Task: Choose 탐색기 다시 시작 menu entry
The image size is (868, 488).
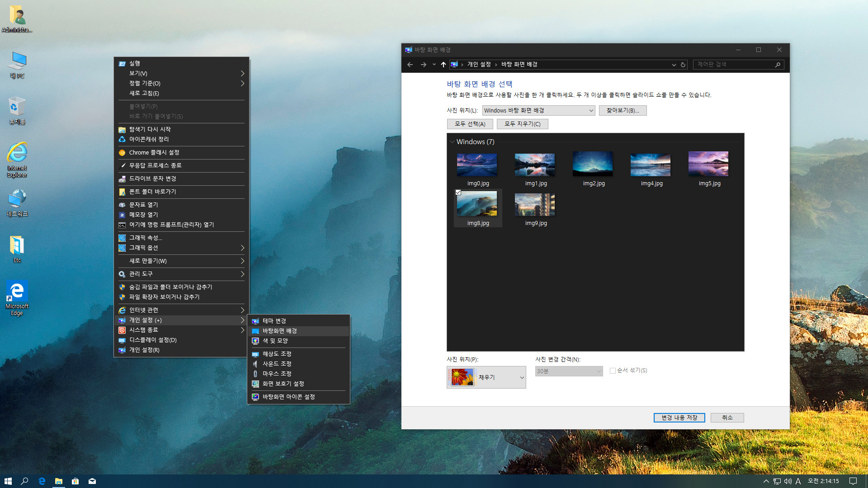Action: (181, 129)
